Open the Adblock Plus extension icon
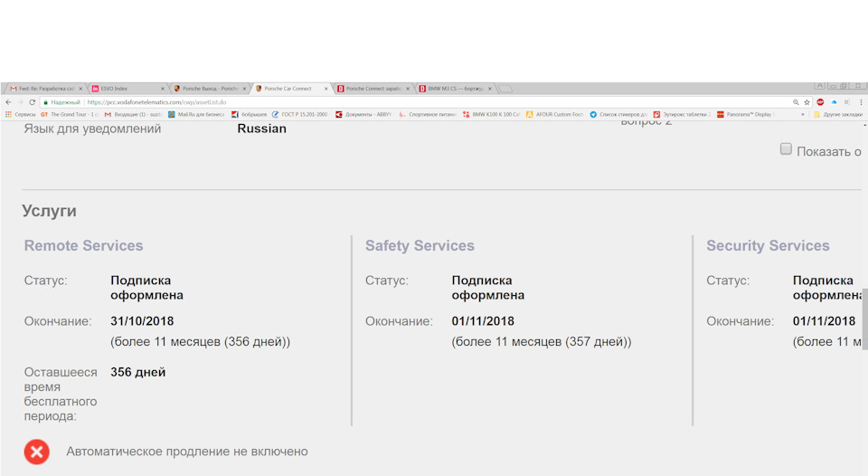 pyautogui.click(x=820, y=102)
